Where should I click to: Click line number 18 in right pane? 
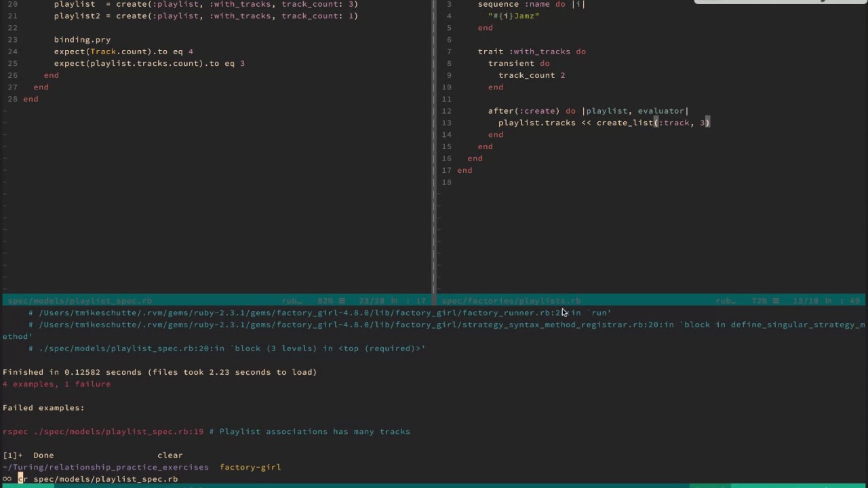pos(446,182)
